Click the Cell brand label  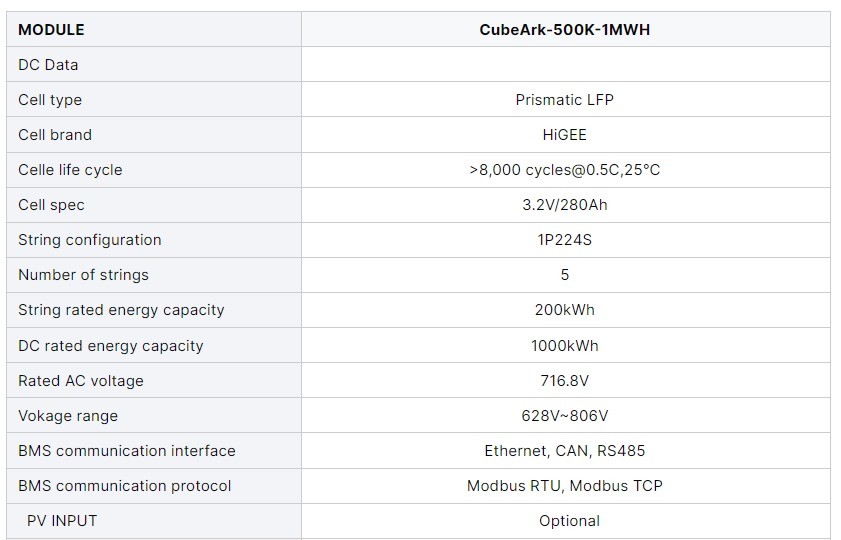(55, 135)
